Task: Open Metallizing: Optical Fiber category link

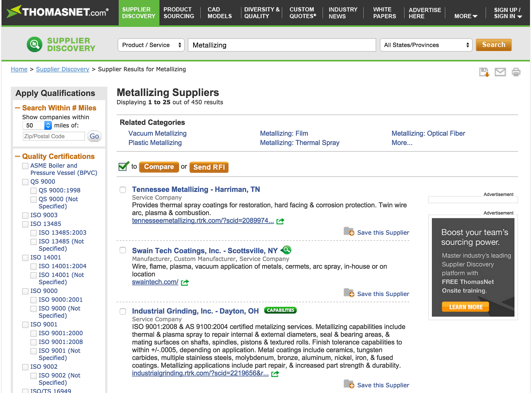Action: click(x=428, y=134)
